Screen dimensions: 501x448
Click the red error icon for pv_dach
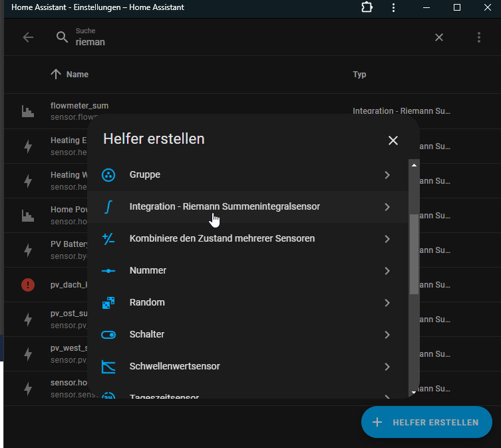[x=28, y=285]
